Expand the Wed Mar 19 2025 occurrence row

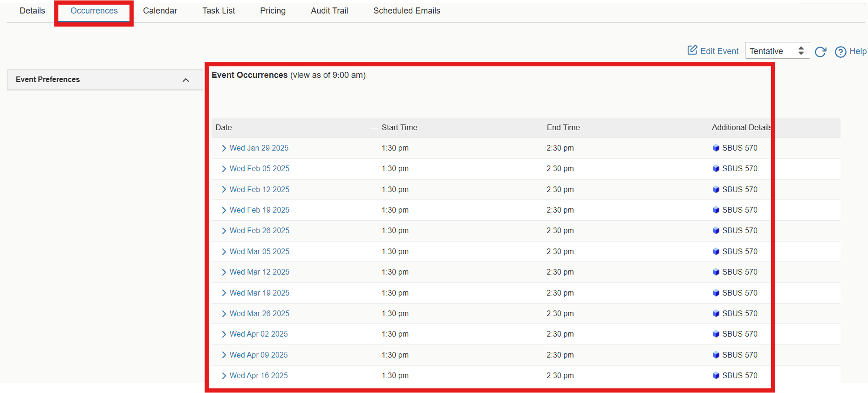point(224,293)
